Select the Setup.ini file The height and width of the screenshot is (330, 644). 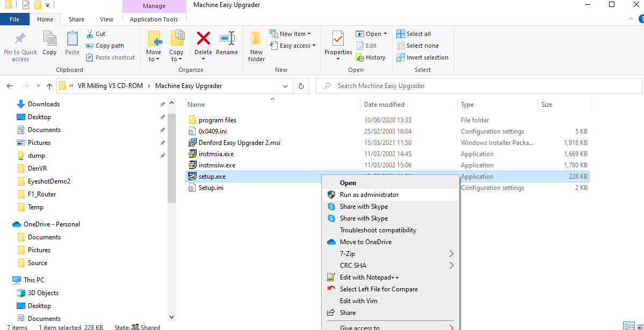211,188
